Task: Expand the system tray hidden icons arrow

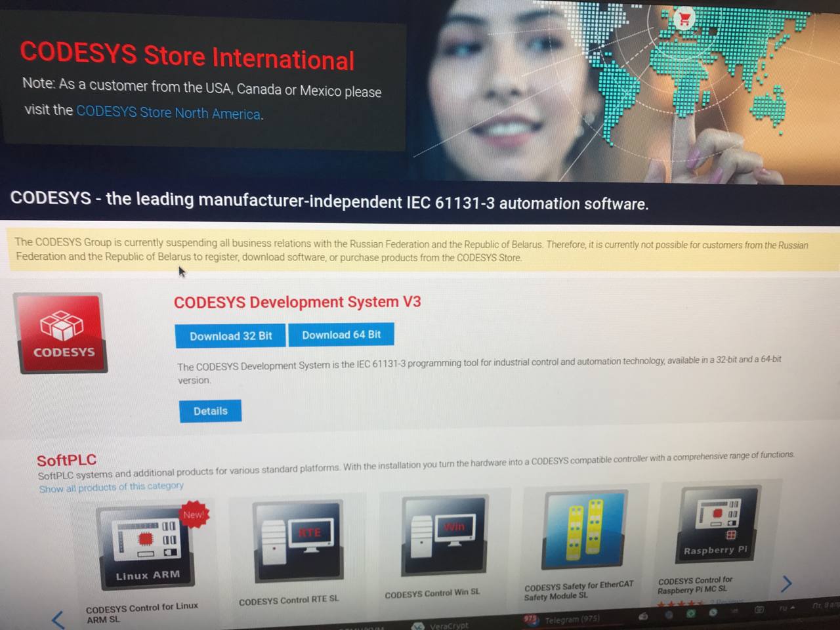Action: [x=793, y=608]
